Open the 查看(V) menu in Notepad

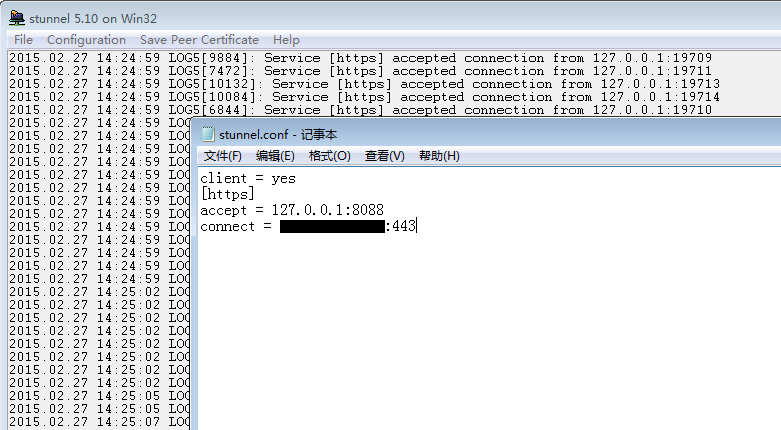[x=385, y=156]
